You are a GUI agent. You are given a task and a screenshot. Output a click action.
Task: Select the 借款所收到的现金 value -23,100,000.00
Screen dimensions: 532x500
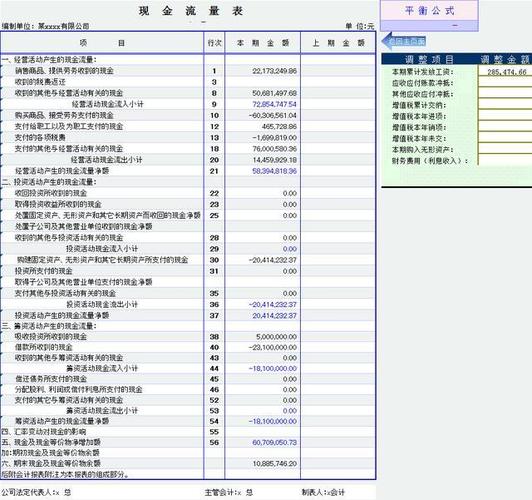coord(272,347)
